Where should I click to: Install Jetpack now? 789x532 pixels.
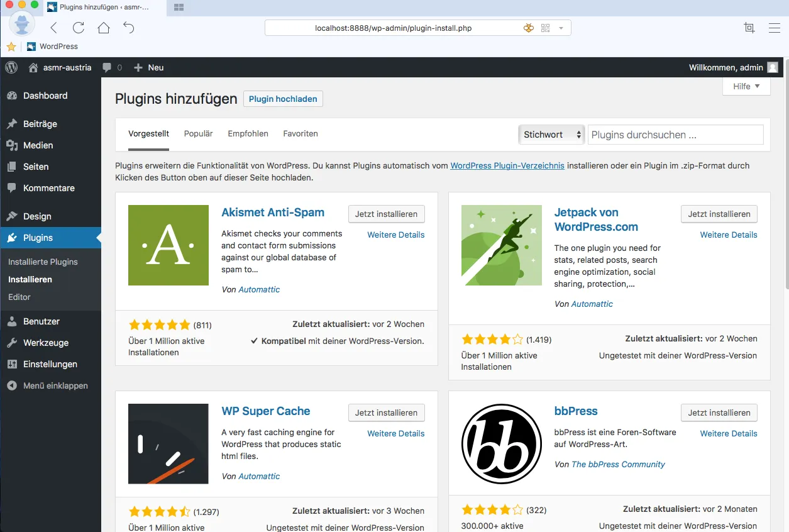719,214
